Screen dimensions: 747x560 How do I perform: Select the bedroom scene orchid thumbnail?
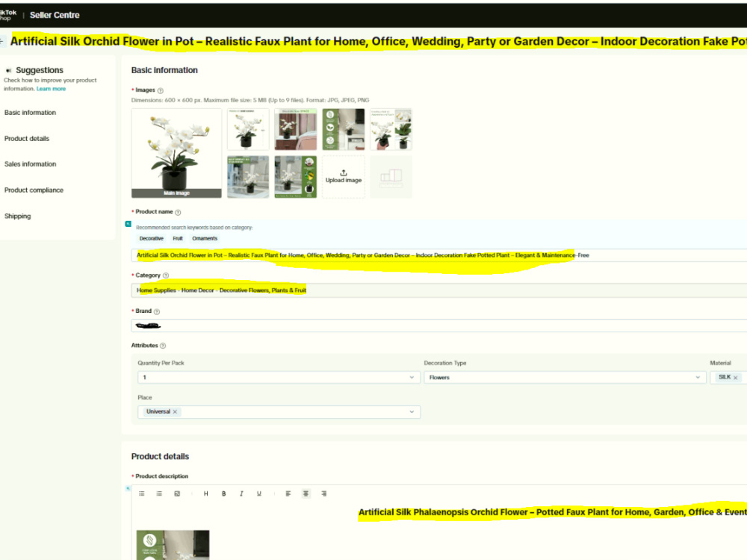tap(295, 129)
